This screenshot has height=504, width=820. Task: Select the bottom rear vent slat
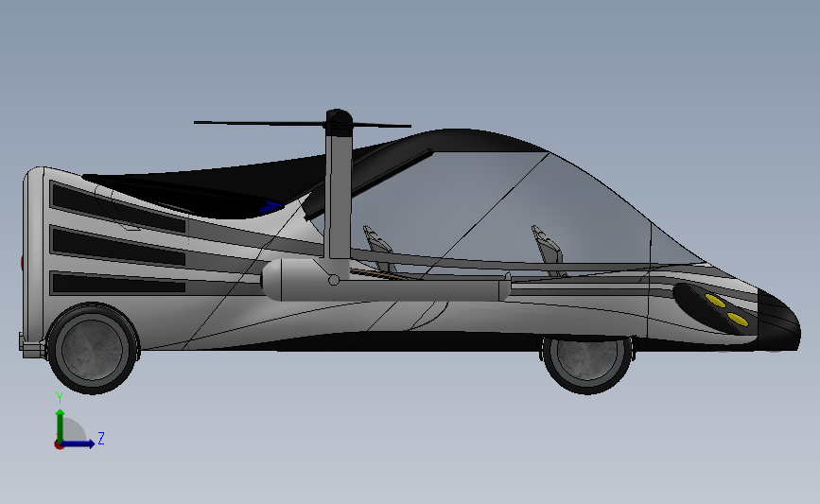coord(118,283)
